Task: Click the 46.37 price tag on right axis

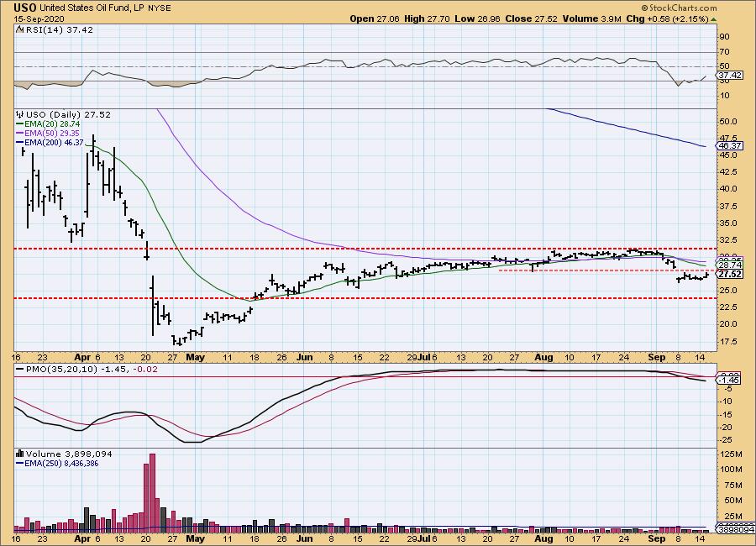Action: point(730,145)
